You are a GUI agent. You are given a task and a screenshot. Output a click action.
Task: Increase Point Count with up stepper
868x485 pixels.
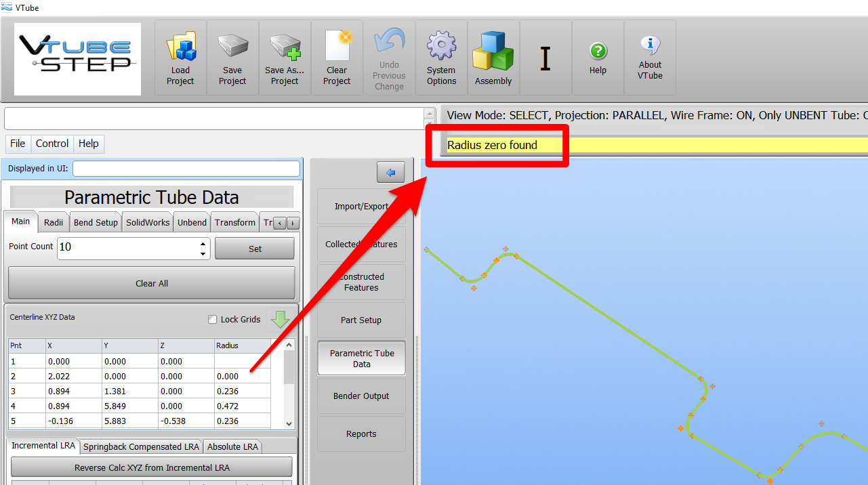203,243
